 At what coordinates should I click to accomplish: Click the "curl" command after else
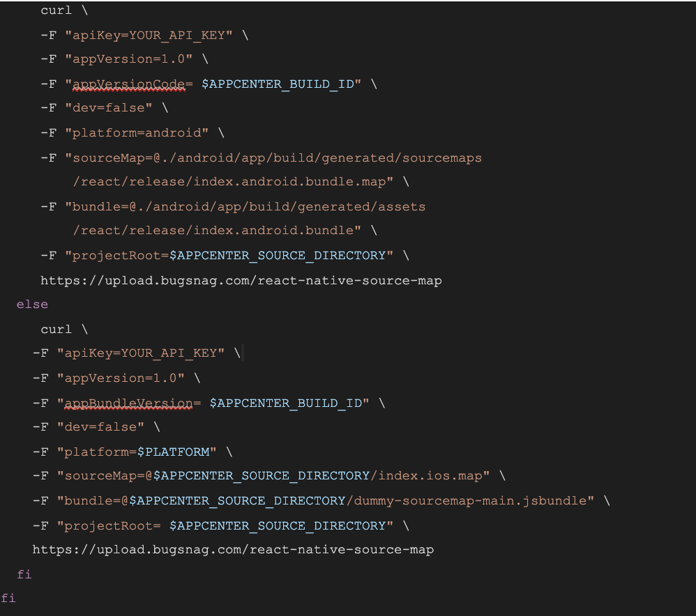tap(56, 330)
